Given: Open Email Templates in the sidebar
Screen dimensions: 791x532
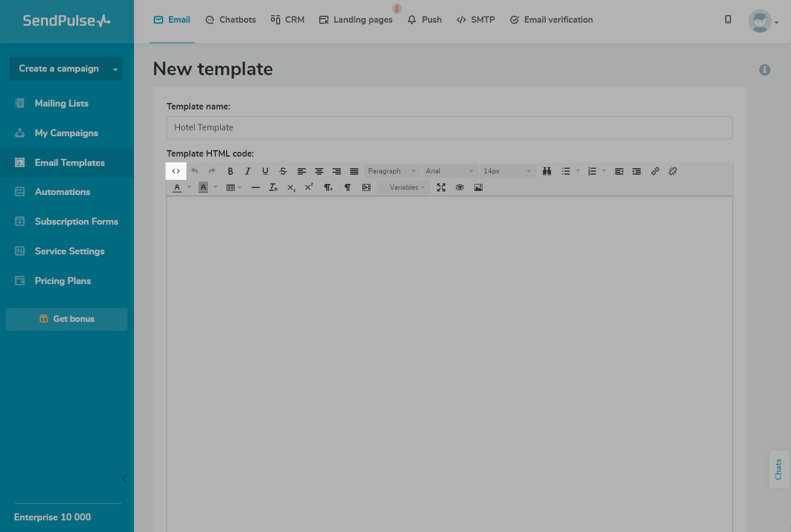Looking at the screenshot, I should pyautogui.click(x=69, y=163).
